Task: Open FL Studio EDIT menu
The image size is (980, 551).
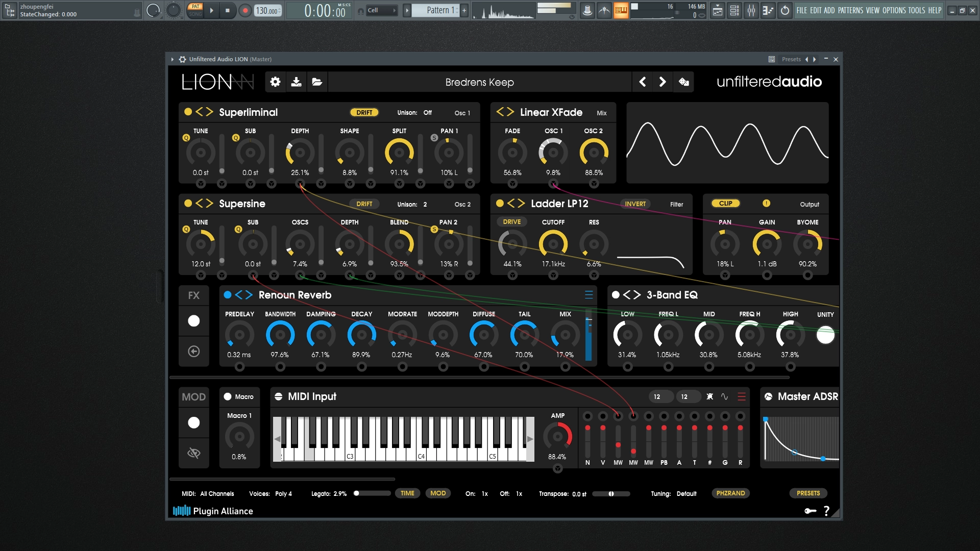Action: (816, 10)
